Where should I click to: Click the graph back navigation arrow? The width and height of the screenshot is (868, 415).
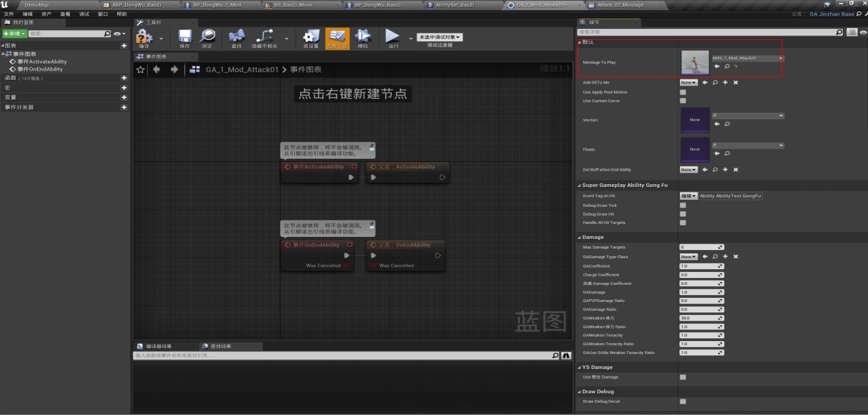click(x=157, y=69)
